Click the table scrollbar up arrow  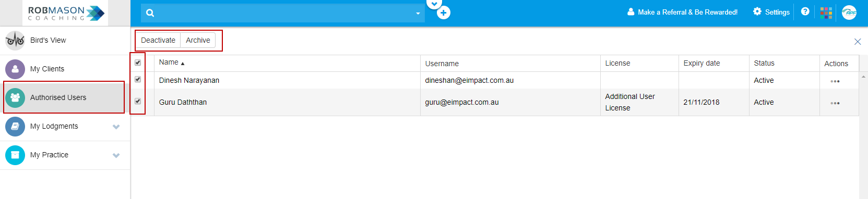click(863, 77)
